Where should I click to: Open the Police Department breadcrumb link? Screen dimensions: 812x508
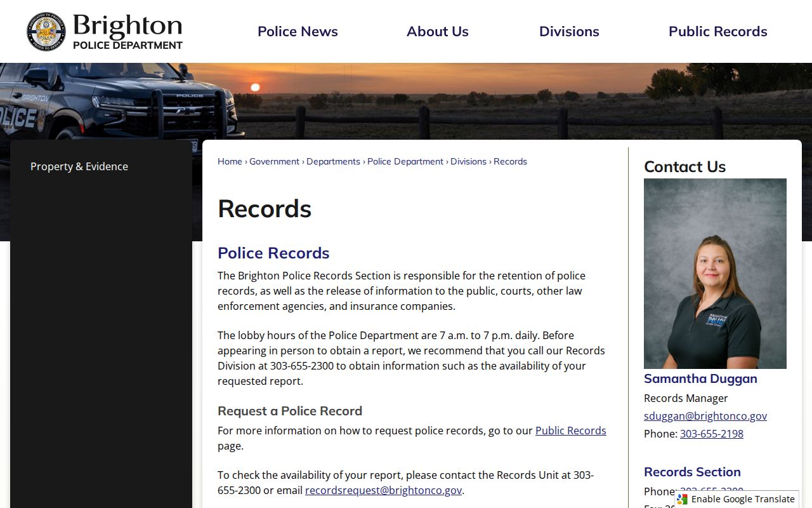[x=405, y=161]
